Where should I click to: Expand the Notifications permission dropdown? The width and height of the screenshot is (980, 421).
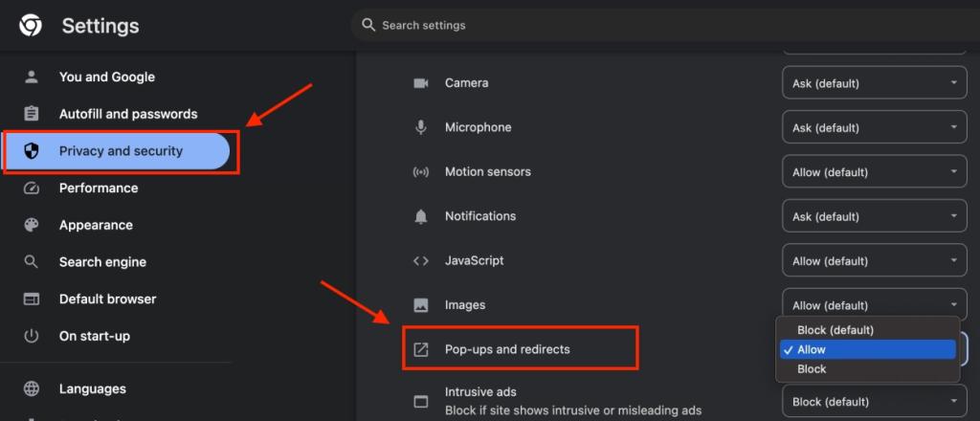875,216
